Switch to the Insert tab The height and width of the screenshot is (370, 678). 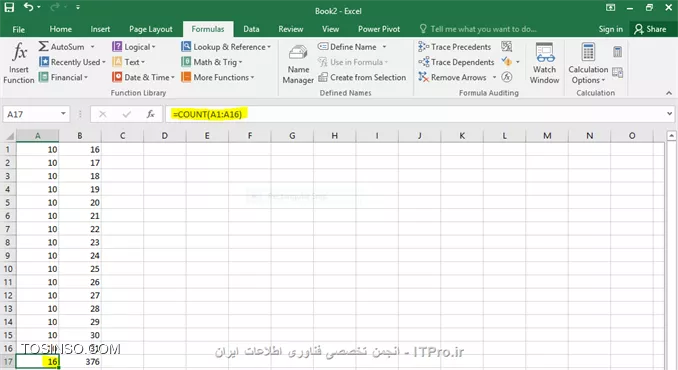click(x=100, y=29)
